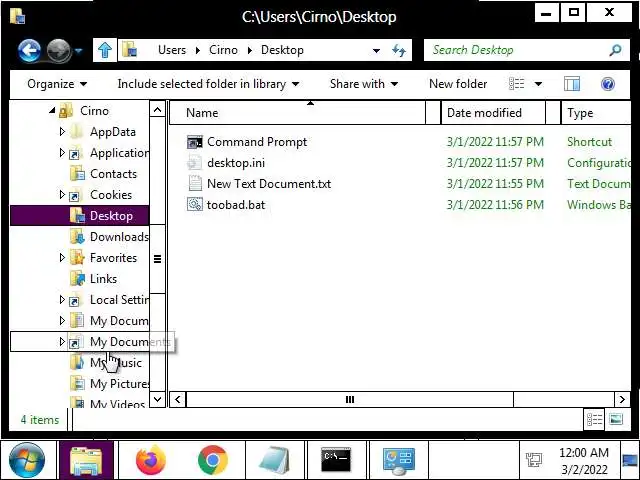Change view with the view icon
The height and width of the screenshot is (480, 640).
tap(517, 84)
